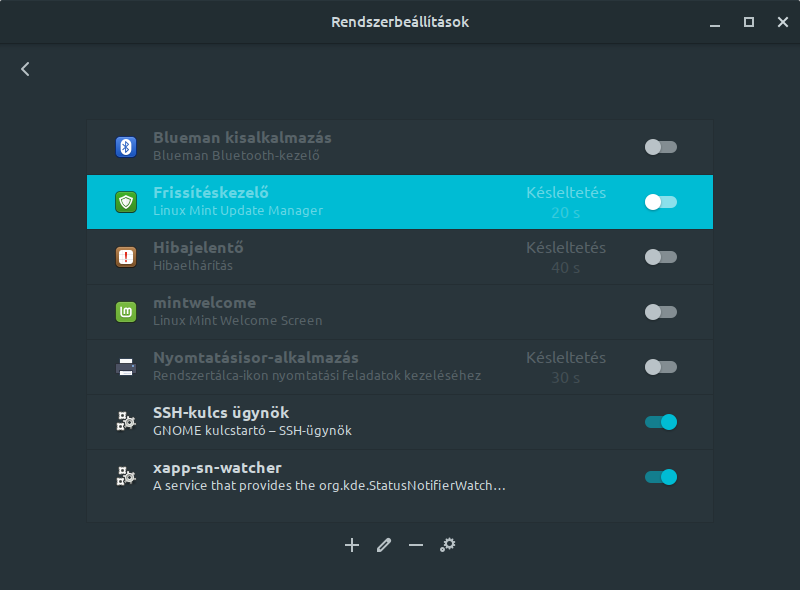This screenshot has height=590, width=800.
Task: Click the Hibajelentő warning icon
Action: click(x=126, y=257)
